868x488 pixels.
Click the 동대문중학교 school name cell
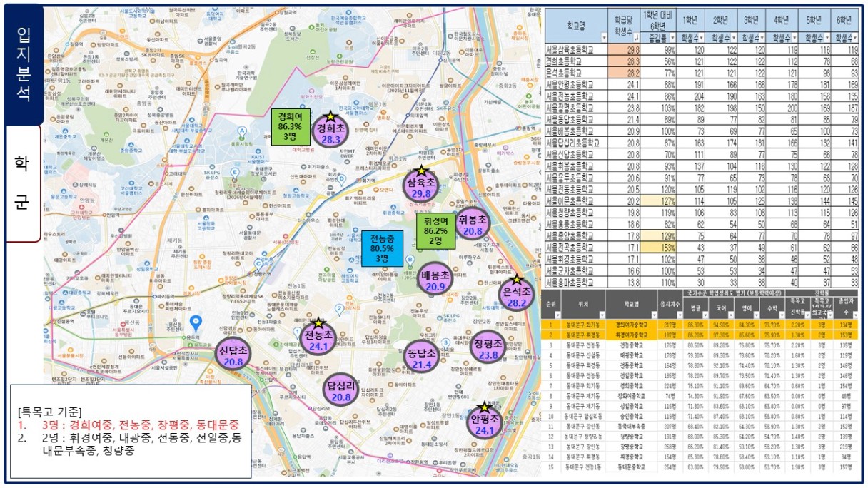coord(633,467)
